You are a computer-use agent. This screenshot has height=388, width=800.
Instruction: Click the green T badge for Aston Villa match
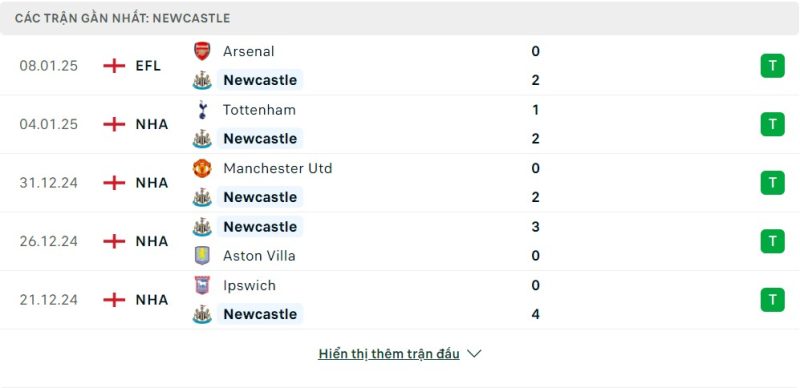772,241
